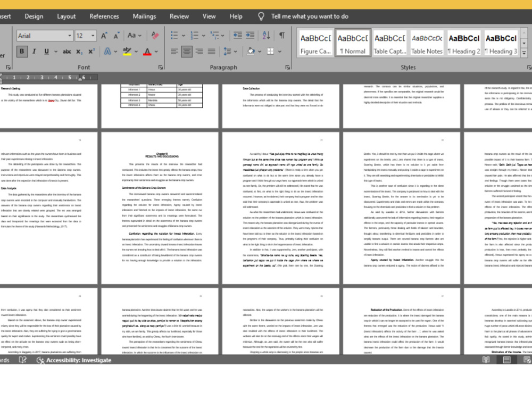Create a bulleted list
The height and width of the screenshot is (399, 532).
[174, 35]
